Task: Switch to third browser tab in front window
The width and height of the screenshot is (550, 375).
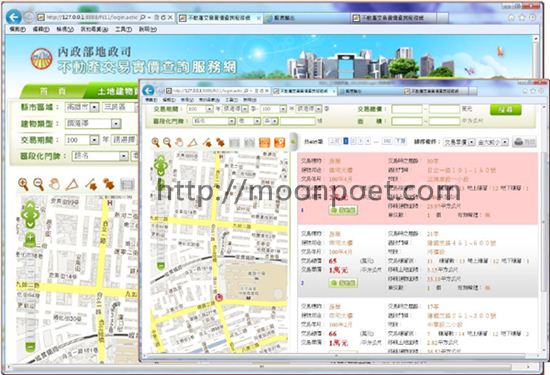Action: pyautogui.click(x=435, y=91)
